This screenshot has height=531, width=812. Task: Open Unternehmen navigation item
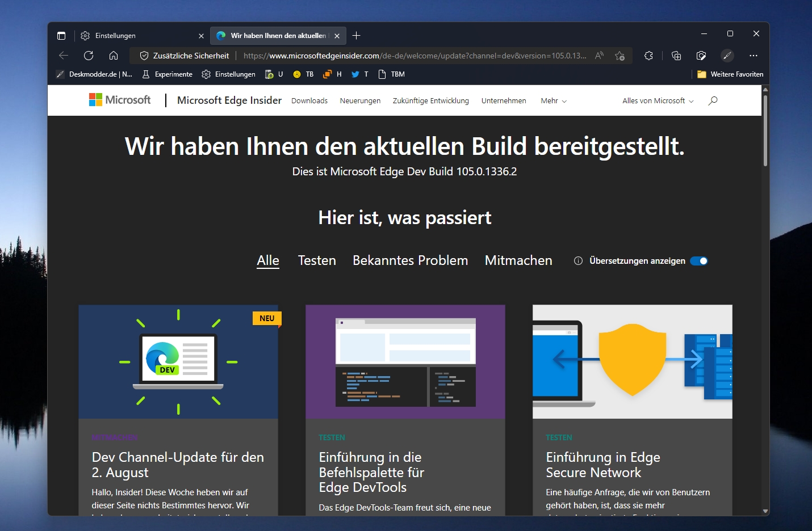[x=504, y=101]
